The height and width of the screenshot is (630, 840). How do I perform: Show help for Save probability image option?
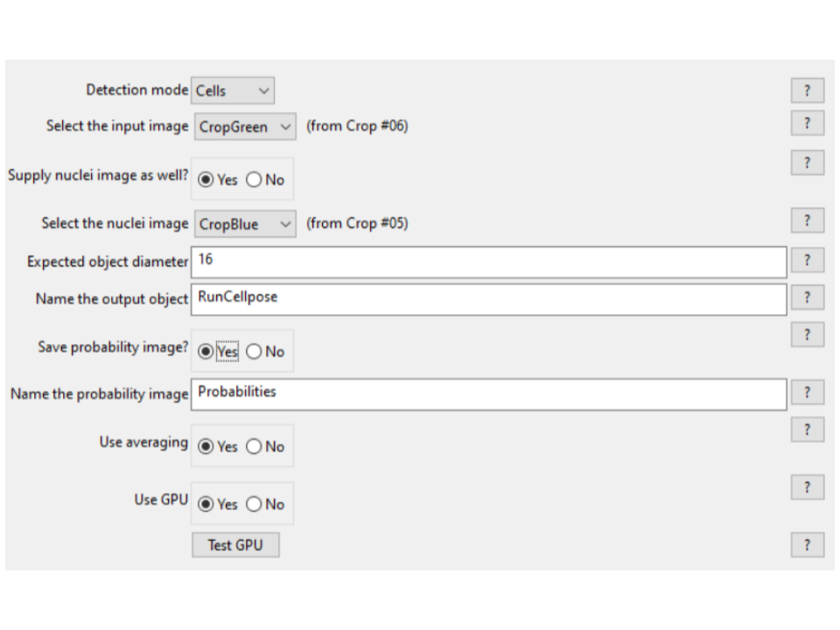807,334
